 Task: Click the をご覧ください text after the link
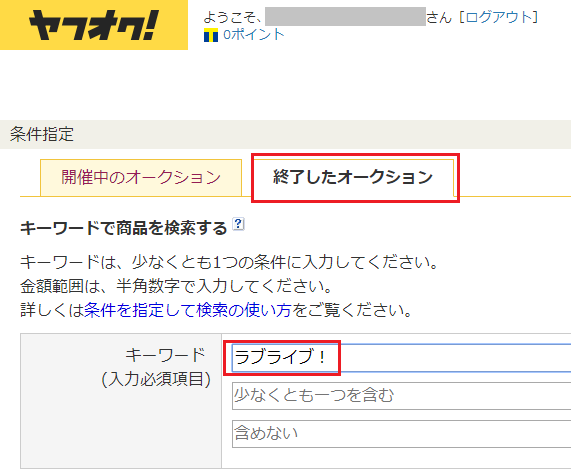pos(352,310)
